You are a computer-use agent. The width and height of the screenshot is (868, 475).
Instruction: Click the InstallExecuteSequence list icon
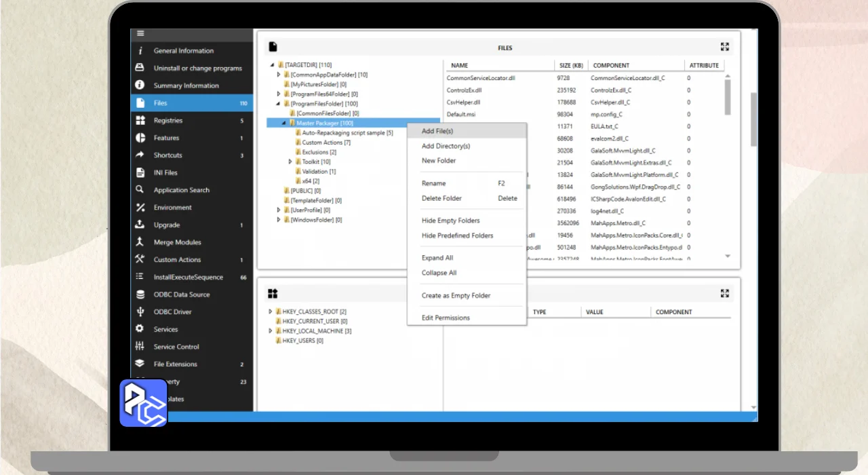140,277
